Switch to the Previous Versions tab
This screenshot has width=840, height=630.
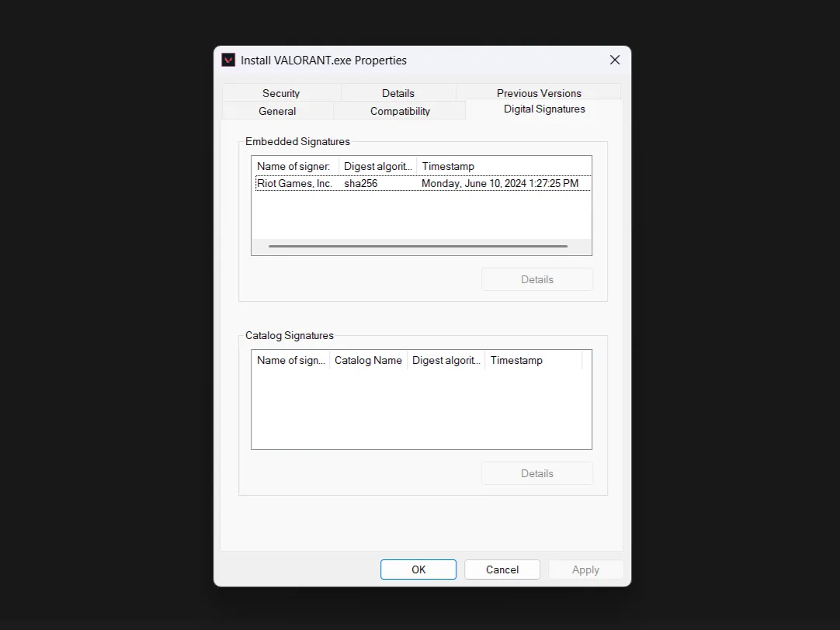[x=539, y=92]
